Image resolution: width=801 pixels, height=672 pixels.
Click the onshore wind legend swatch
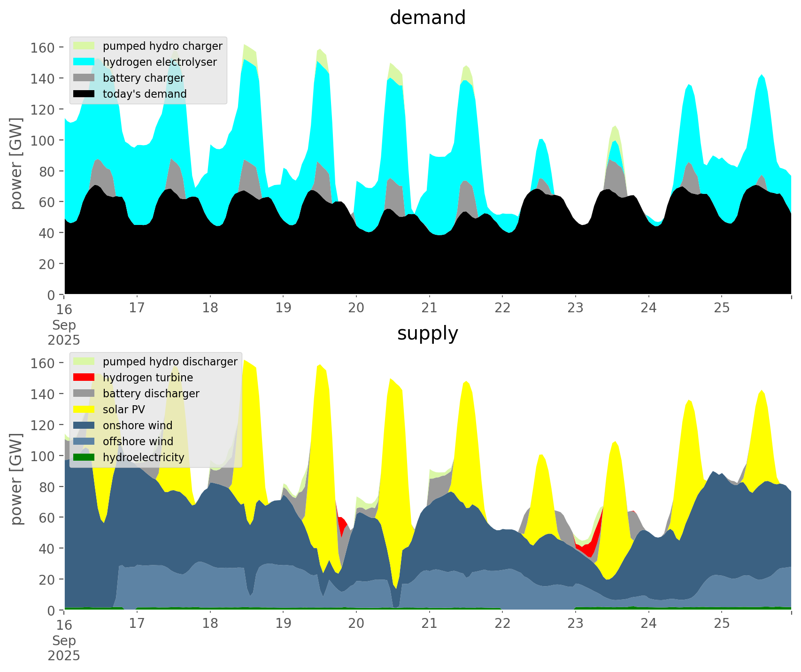pos(84,425)
